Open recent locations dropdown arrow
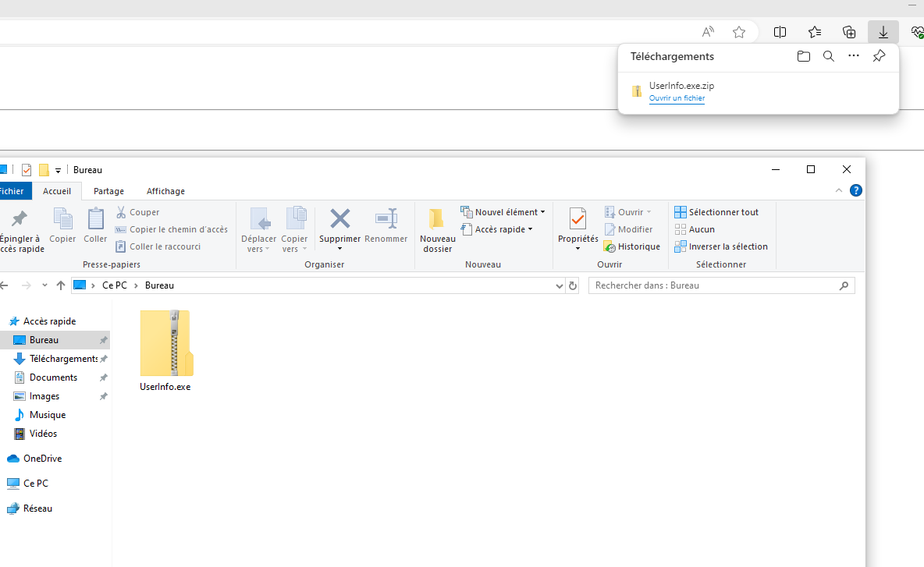The height and width of the screenshot is (567, 924). pyautogui.click(x=44, y=285)
